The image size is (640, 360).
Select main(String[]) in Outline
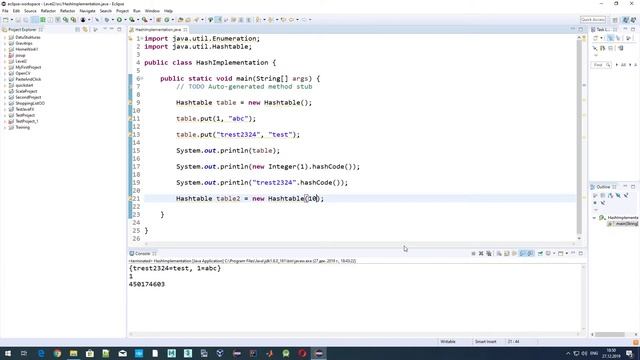623,224
